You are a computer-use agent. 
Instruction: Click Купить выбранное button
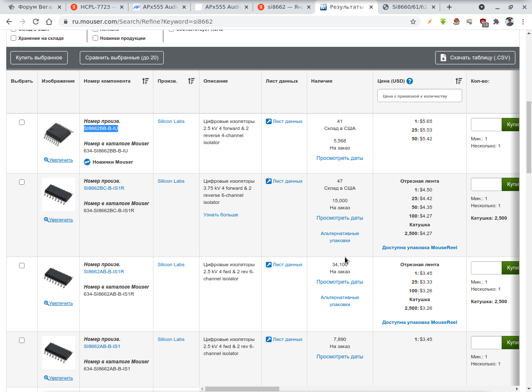coord(39,58)
